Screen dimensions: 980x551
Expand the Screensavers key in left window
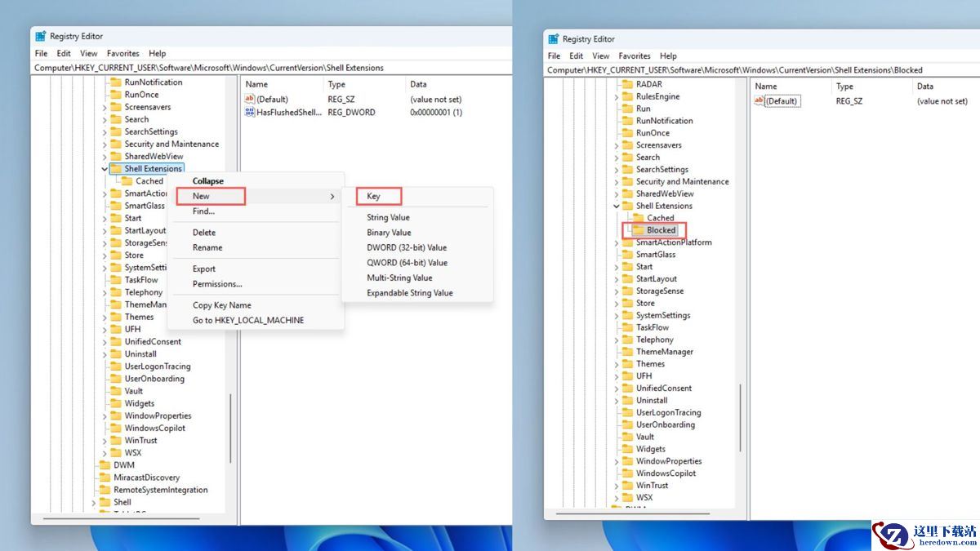(x=105, y=107)
